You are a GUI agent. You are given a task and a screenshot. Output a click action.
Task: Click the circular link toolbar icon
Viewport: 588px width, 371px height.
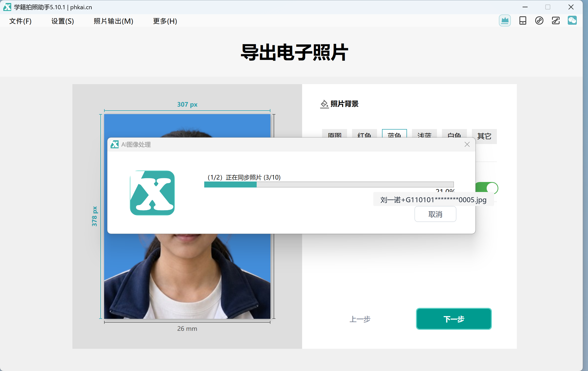click(539, 20)
